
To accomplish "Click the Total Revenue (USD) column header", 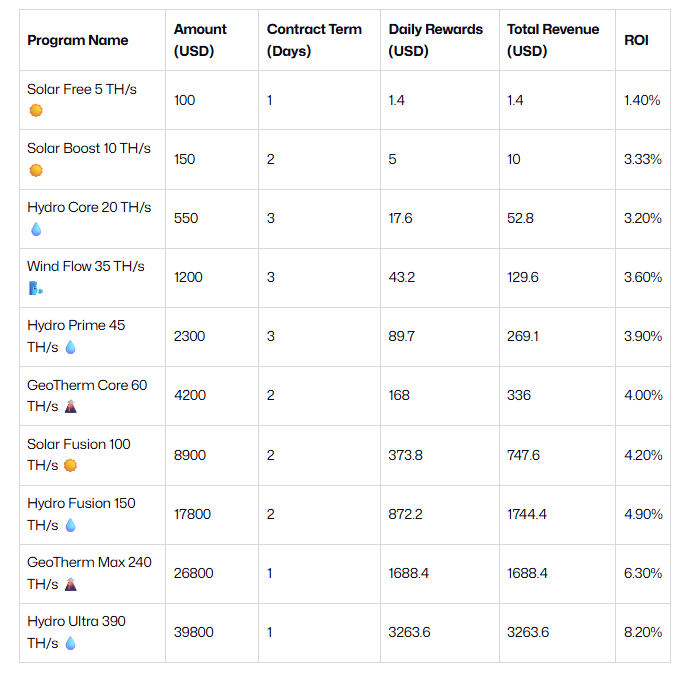I will (553, 40).
